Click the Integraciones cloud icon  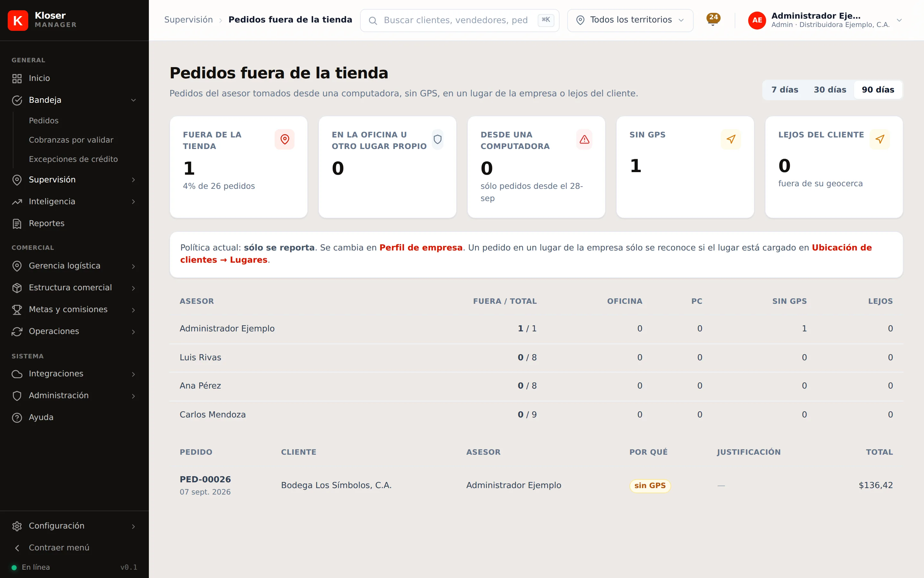(x=17, y=373)
